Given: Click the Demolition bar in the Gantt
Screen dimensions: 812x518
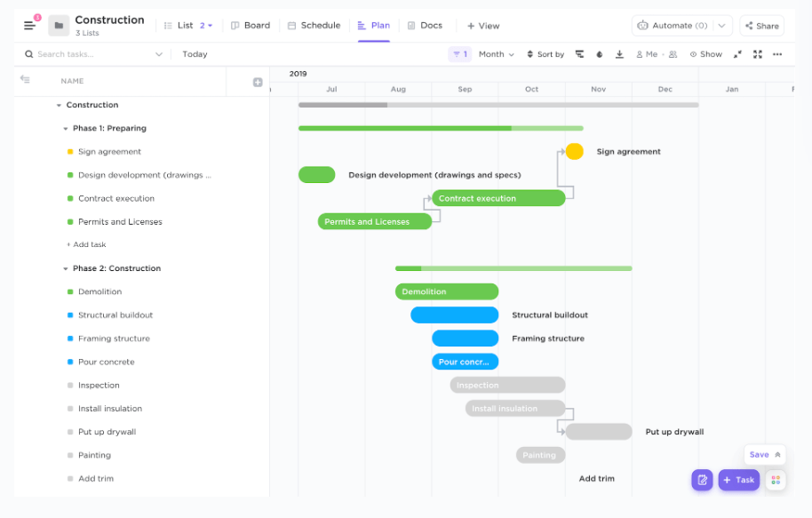Looking at the screenshot, I should coord(446,291).
